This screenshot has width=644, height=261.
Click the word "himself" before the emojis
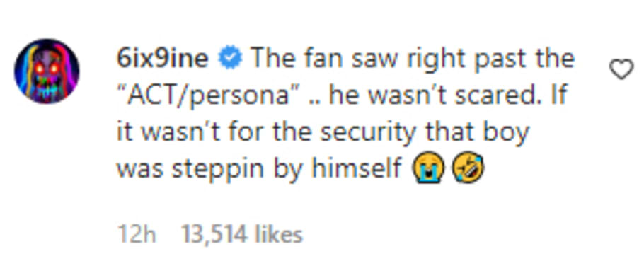point(356,168)
